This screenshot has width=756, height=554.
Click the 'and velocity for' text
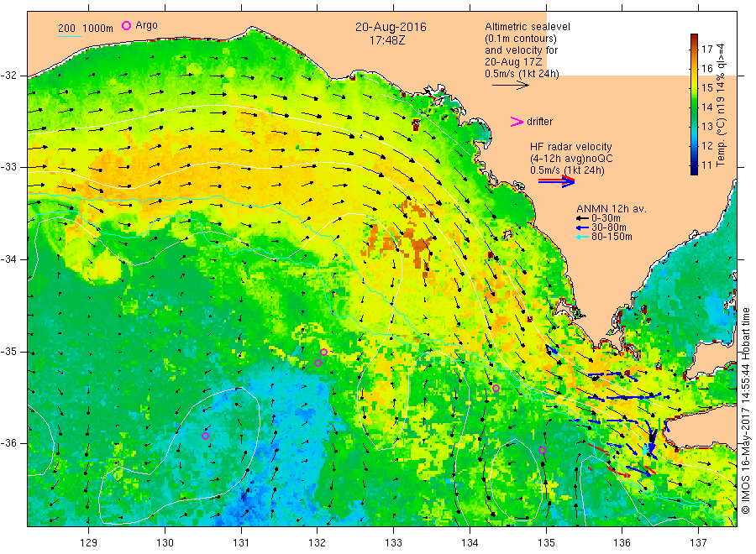[521, 50]
